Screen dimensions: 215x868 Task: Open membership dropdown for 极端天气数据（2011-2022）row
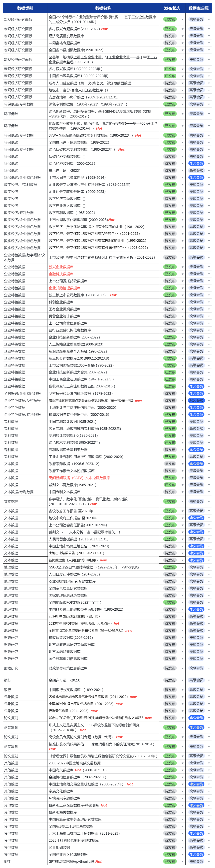coord(209,711)
